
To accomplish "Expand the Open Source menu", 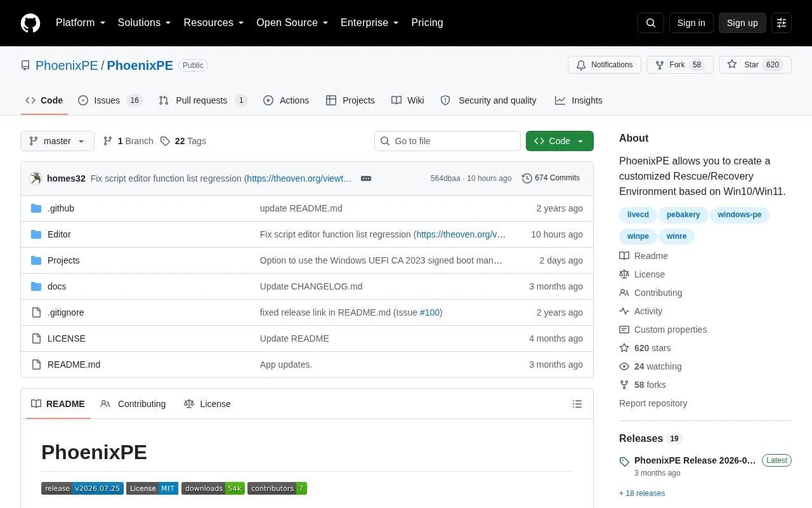I will [292, 23].
